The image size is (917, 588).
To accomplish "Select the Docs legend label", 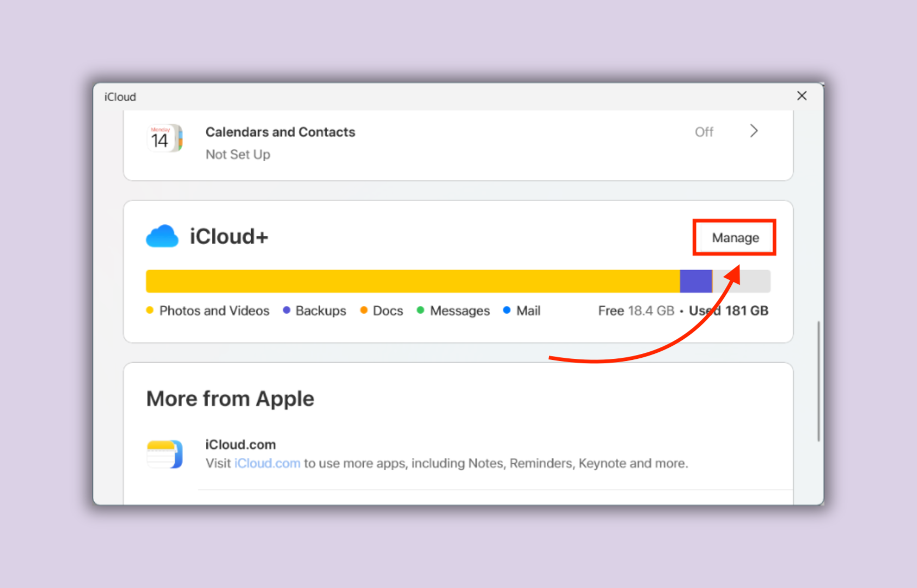I will pyautogui.click(x=388, y=311).
